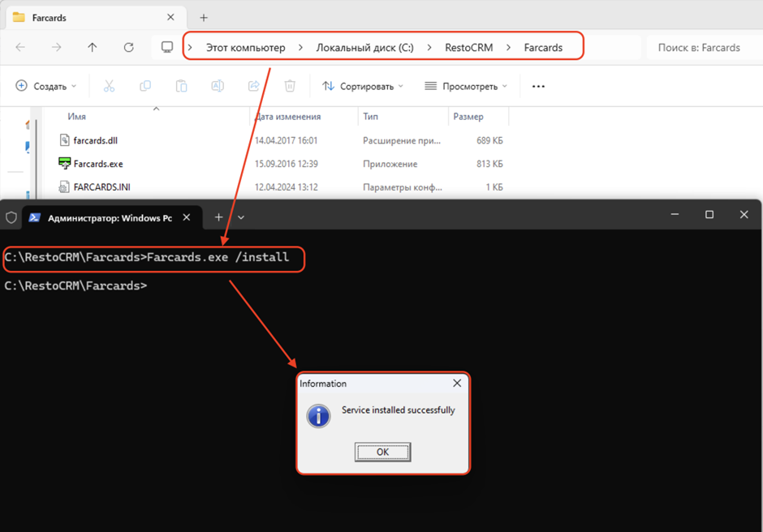Open the Сортировать dropdown menu

point(363,86)
